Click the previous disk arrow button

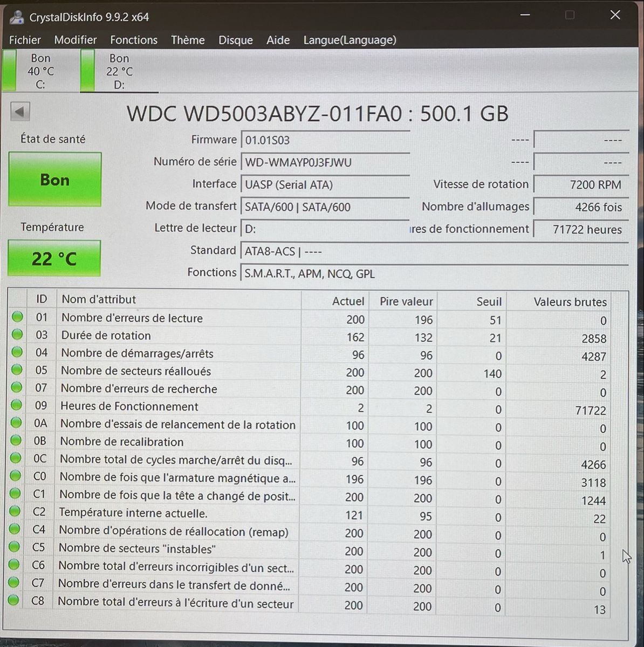[x=20, y=112]
